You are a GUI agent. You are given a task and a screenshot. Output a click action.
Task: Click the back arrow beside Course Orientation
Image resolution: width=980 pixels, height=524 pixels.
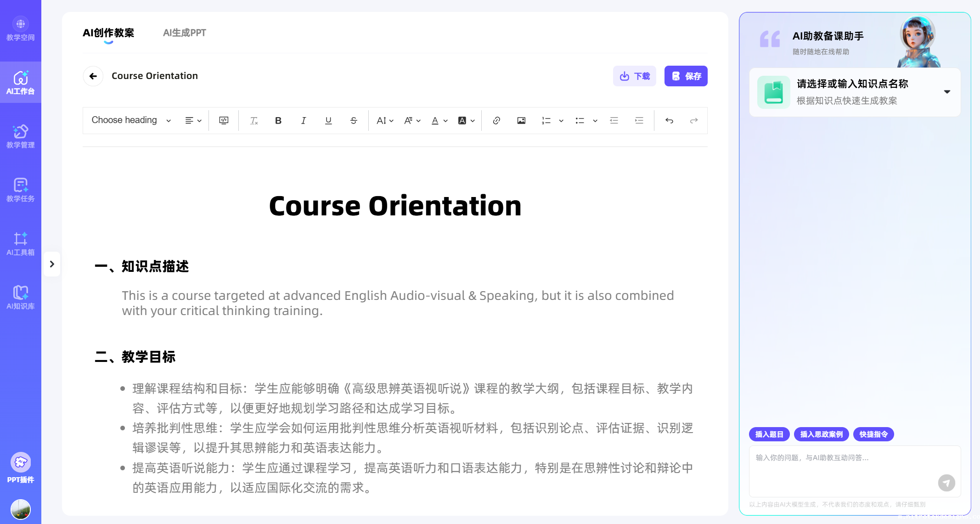[93, 76]
